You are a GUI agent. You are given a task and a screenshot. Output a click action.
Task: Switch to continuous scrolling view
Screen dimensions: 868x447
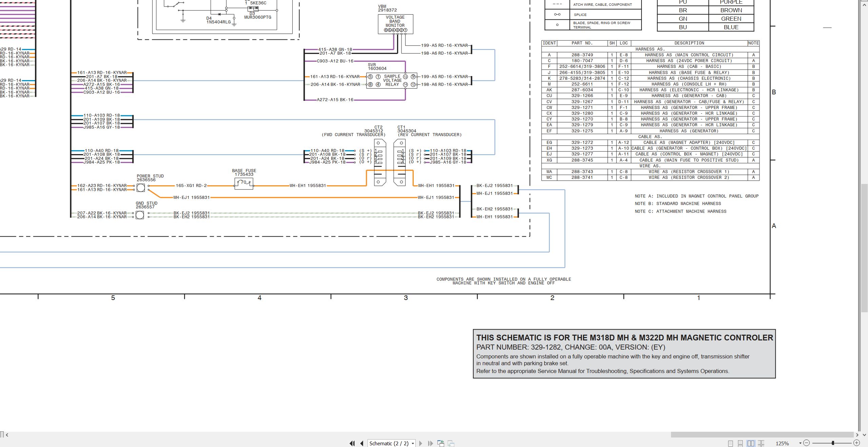click(x=741, y=443)
